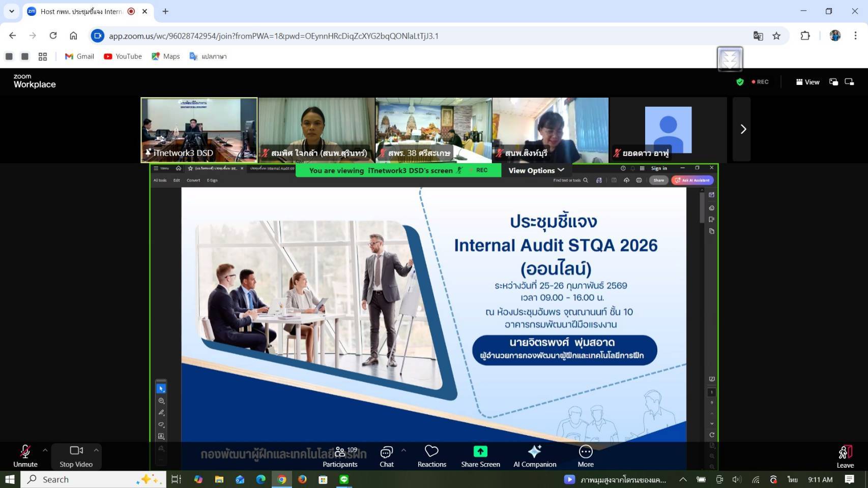Image resolution: width=868 pixels, height=488 pixels.
Task: Open the Chat panel
Action: point(387,455)
